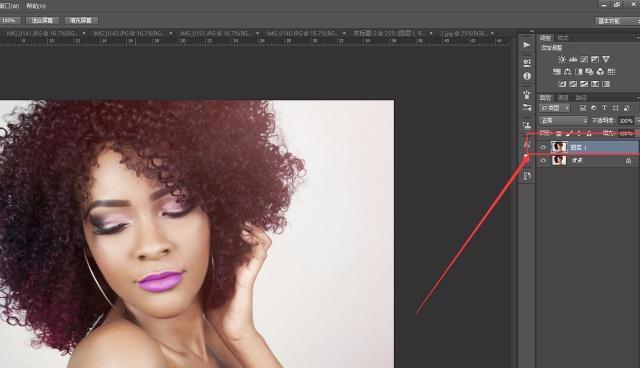This screenshot has width=640, height=368.
Task: Select the 调整 panel tab
Action: point(545,38)
